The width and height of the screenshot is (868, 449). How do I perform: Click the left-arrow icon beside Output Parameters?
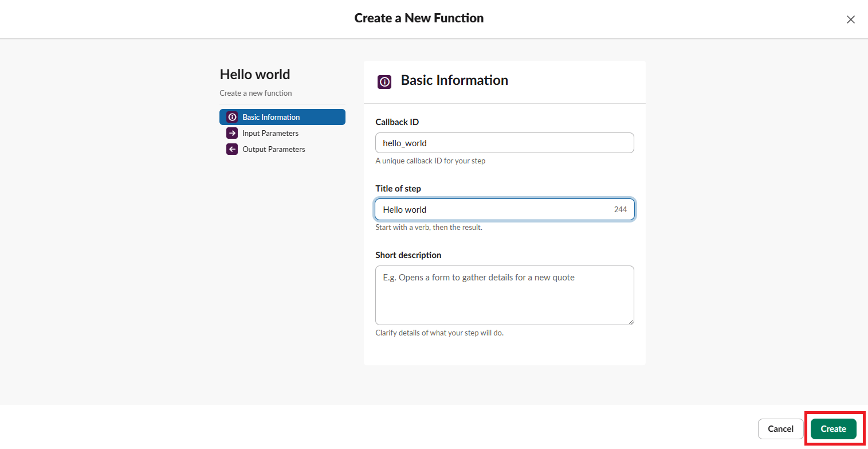pos(232,149)
